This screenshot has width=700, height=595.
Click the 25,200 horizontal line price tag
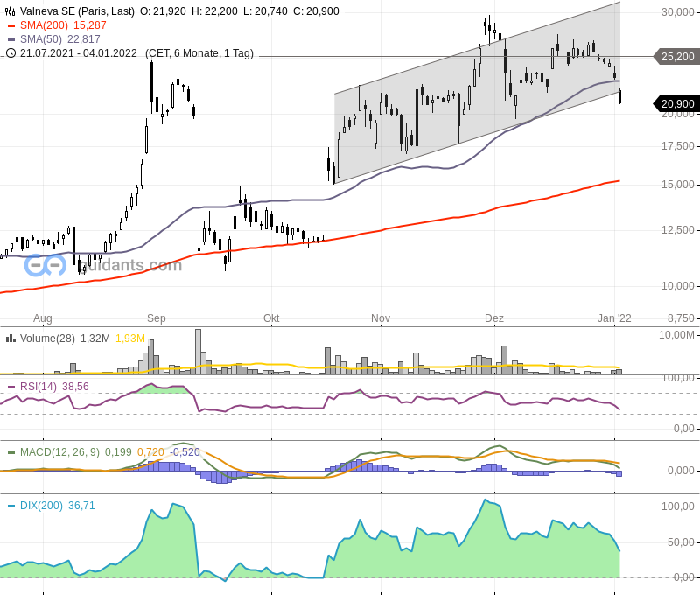pyautogui.click(x=677, y=57)
